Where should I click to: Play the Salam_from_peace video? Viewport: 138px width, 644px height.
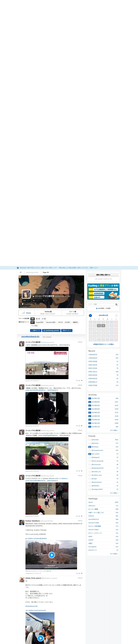click(x=41, y=638)
